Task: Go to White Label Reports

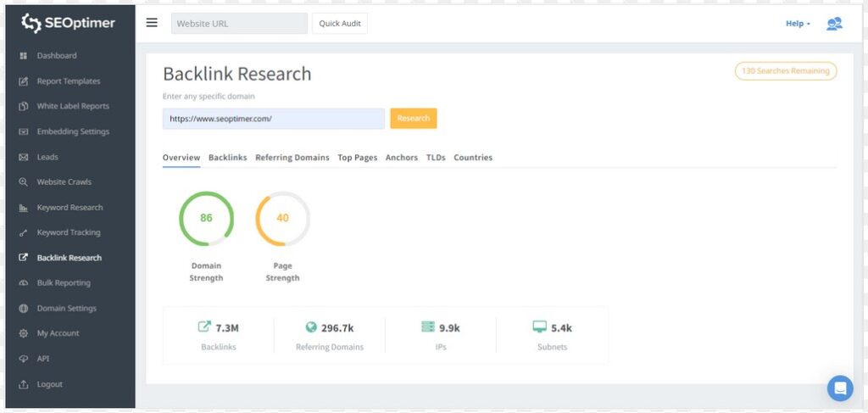Action: pos(73,106)
